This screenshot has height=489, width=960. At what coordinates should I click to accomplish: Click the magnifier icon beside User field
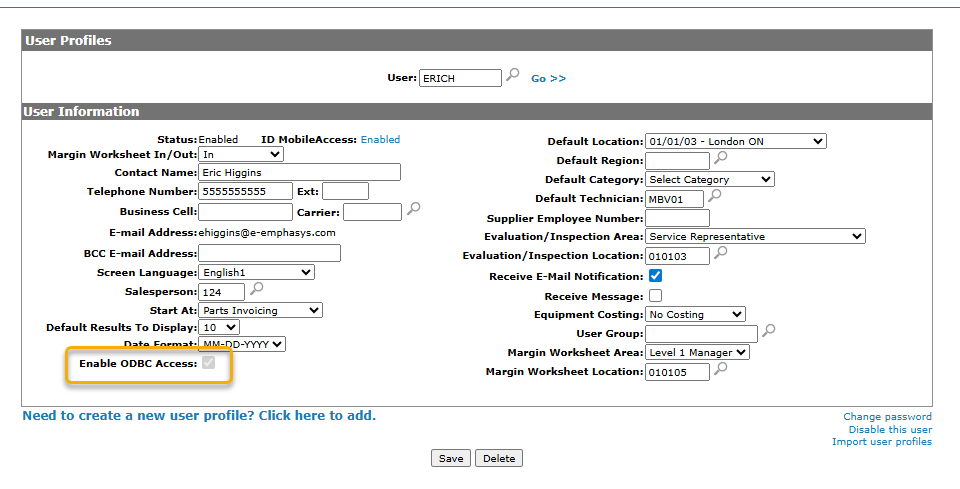pos(513,76)
